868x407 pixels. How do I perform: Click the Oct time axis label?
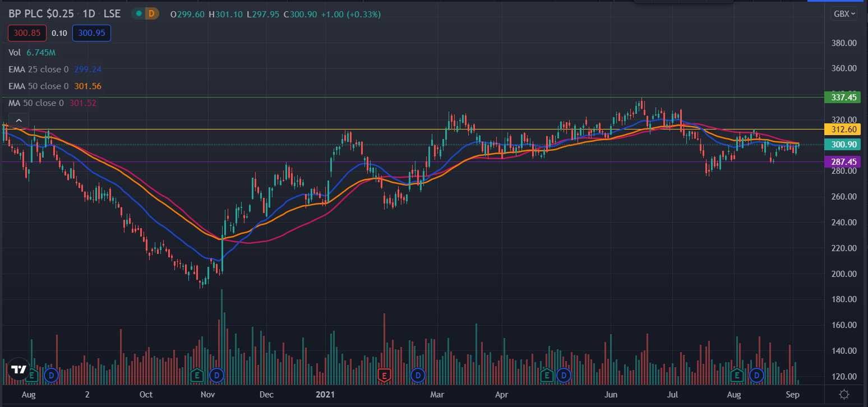coord(146,395)
